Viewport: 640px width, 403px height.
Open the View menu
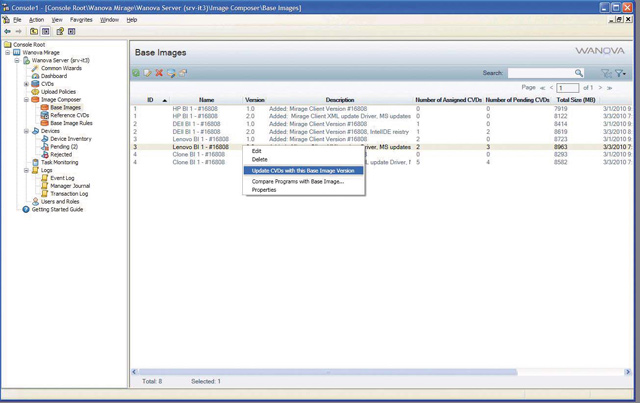[x=57, y=20]
